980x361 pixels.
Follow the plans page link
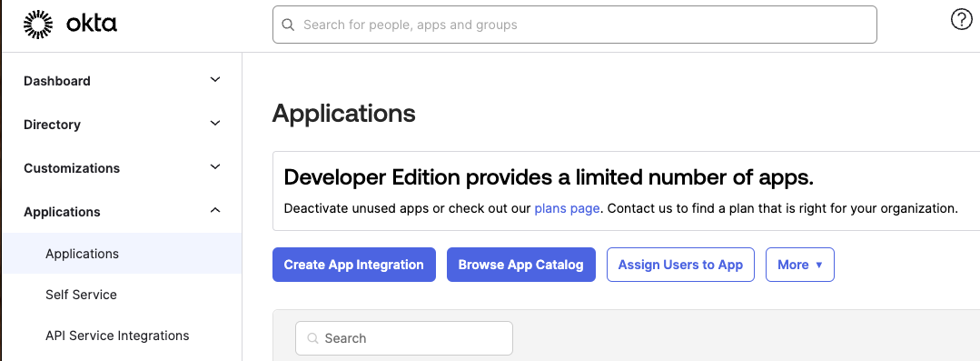coord(568,208)
